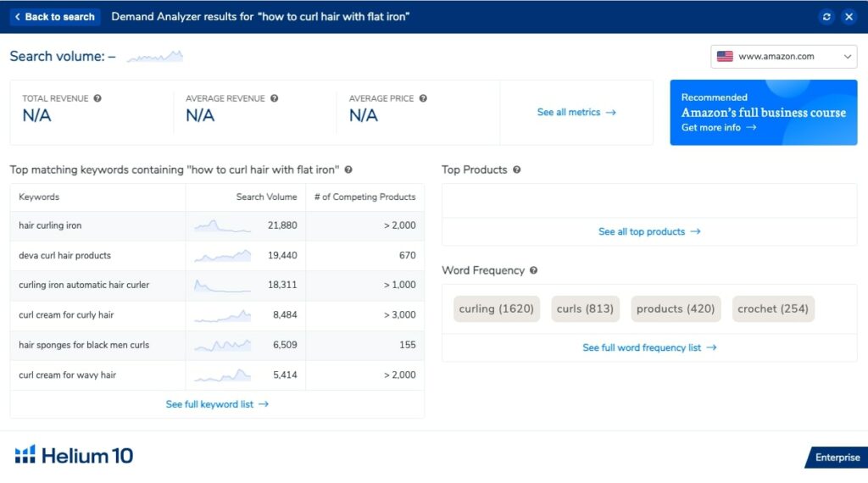Sort by the Search Volume column header
Viewport: 868px width, 483px height.
coord(266,197)
